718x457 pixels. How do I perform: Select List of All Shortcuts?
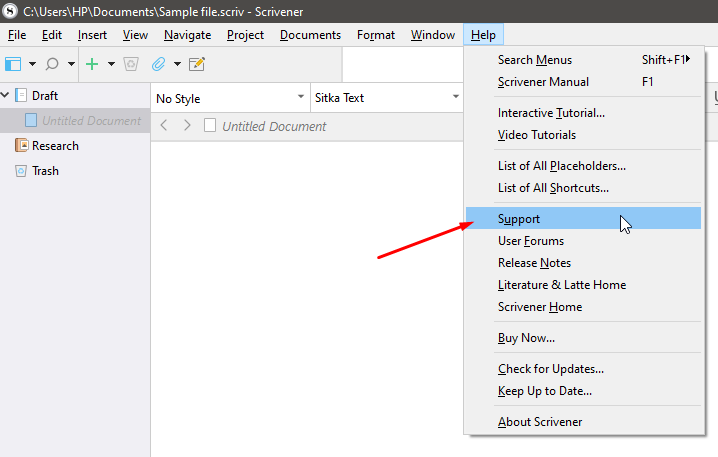click(x=583, y=188)
